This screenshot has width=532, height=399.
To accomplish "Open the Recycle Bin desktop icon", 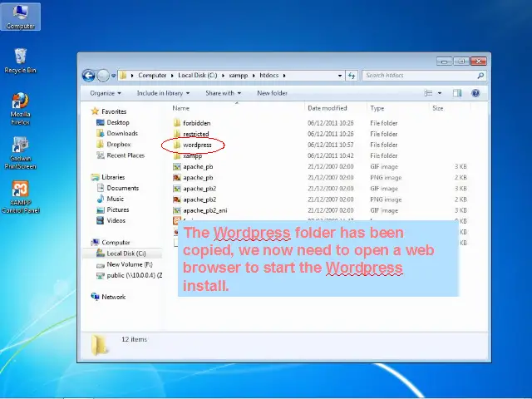I will (x=20, y=61).
